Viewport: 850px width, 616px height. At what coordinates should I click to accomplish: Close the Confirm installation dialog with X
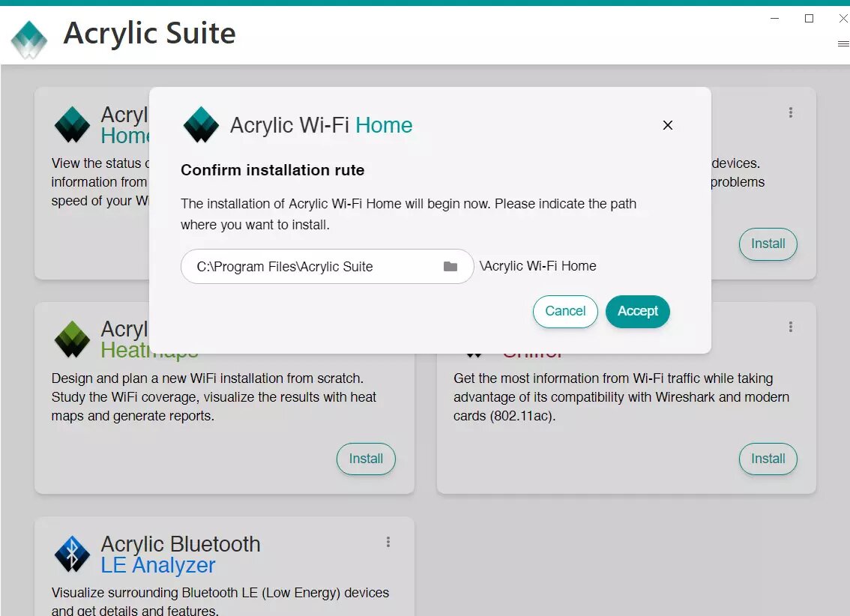pos(668,125)
